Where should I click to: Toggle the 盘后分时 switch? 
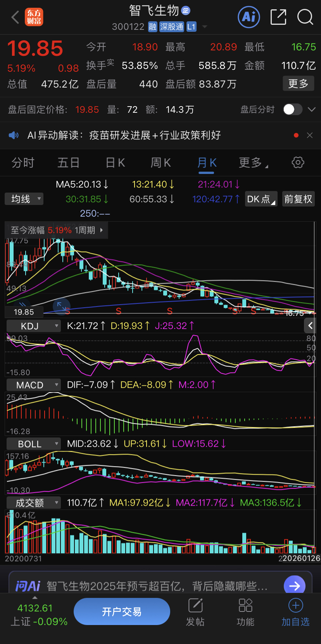[x=292, y=110]
